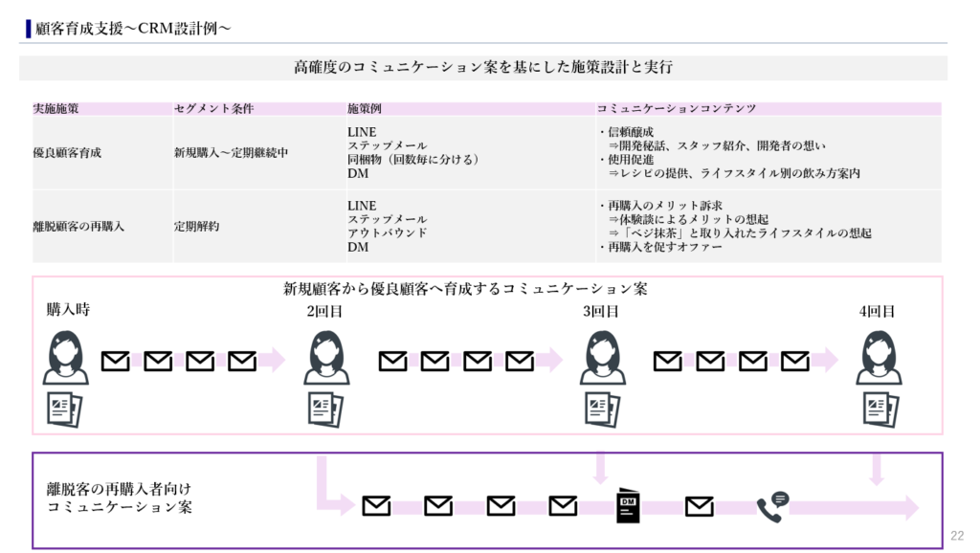
Task: Click the black DM booklet icon
Action: pos(628,506)
